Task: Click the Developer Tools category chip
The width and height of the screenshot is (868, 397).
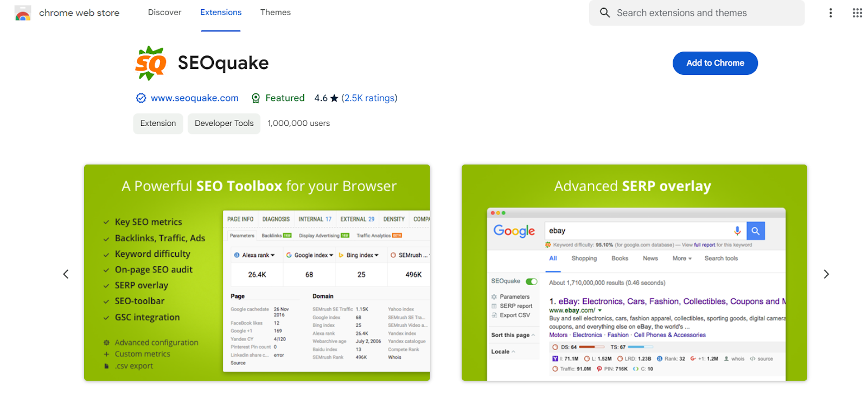Action: pos(224,123)
